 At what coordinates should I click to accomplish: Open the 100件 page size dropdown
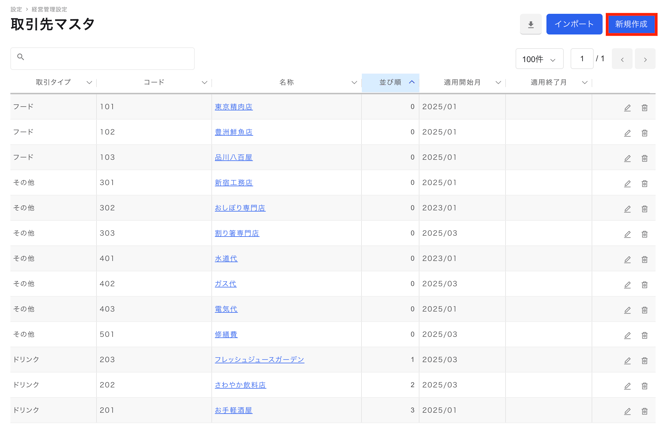coord(539,59)
